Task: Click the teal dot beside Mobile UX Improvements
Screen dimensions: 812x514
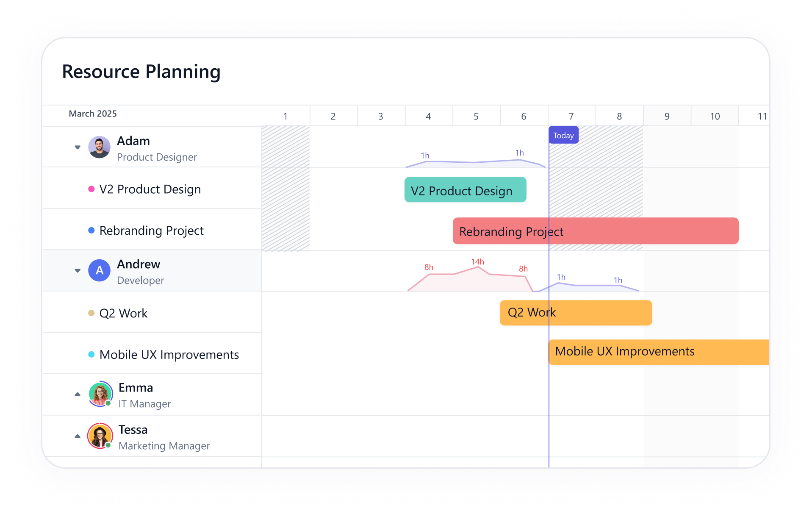Action: point(91,354)
